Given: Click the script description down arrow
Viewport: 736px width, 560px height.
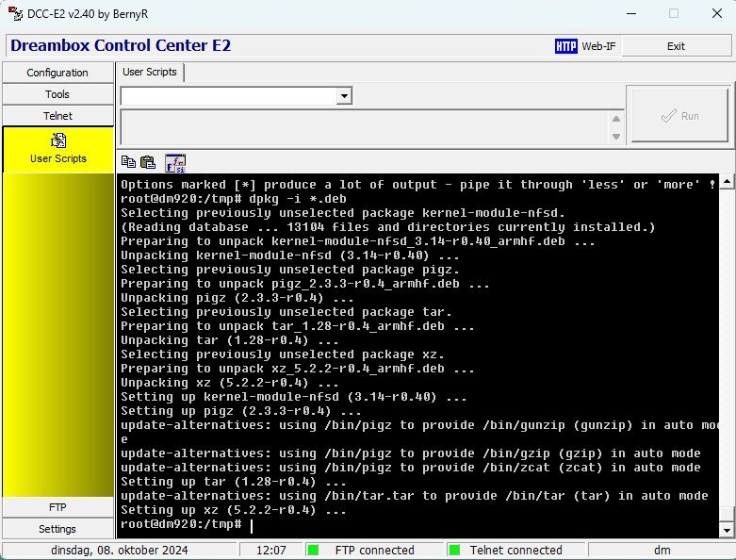Looking at the screenshot, I should pos(616,137).
